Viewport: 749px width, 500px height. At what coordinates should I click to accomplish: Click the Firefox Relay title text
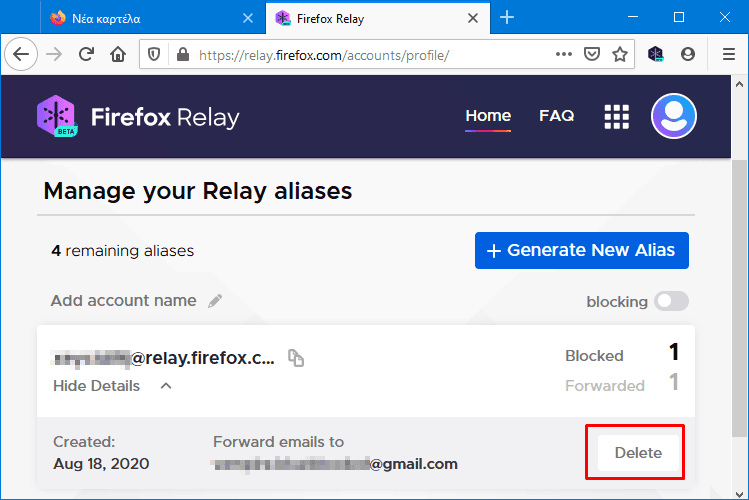(165, 117)
